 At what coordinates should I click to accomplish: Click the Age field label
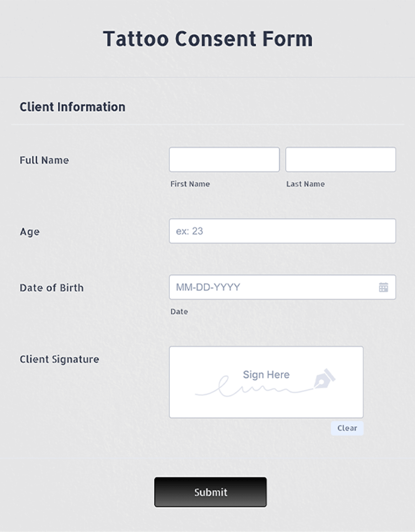tap(30, 232)
